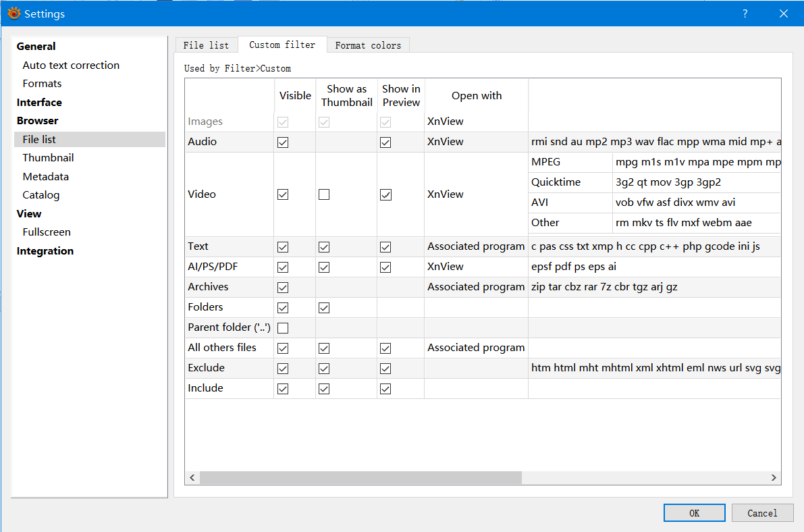Click the XnView icon in title bar

click(14, 14)
